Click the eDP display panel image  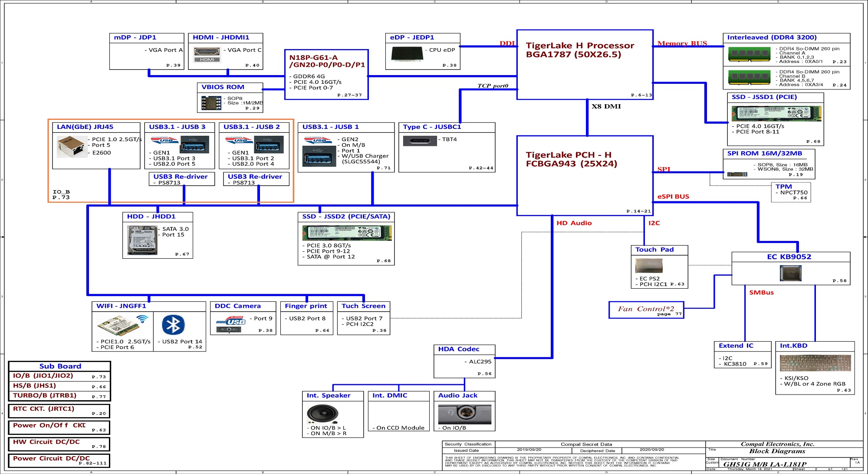[407, 54]
